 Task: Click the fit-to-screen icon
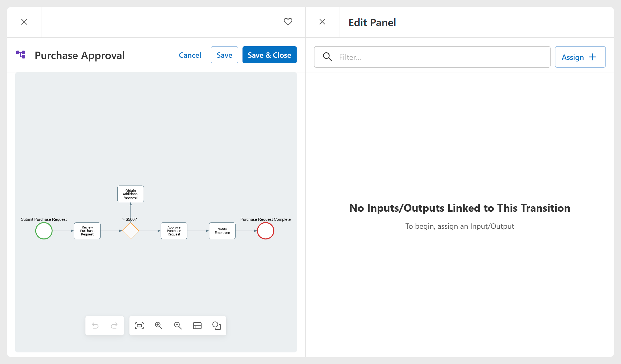139,326
